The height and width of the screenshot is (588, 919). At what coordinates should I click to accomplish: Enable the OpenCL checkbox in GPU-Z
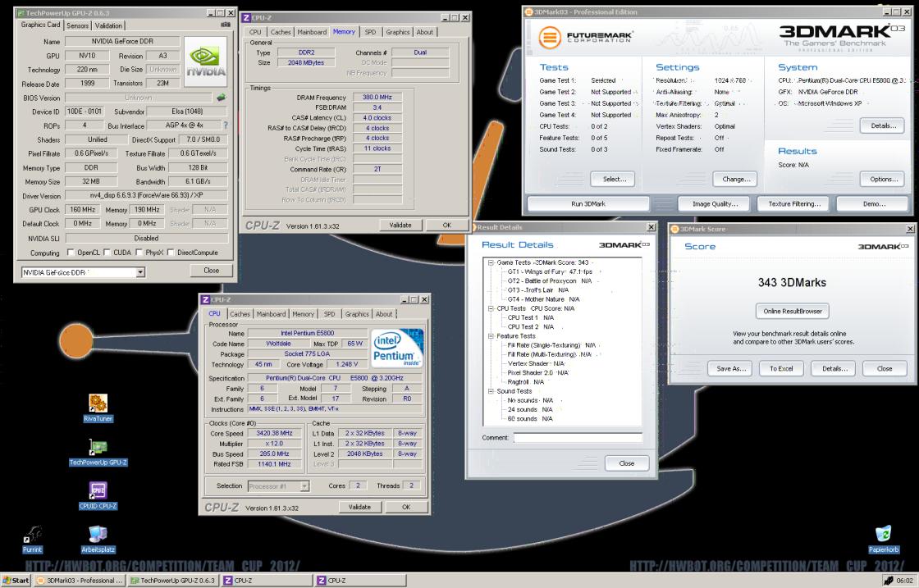[x=71, y=253]
